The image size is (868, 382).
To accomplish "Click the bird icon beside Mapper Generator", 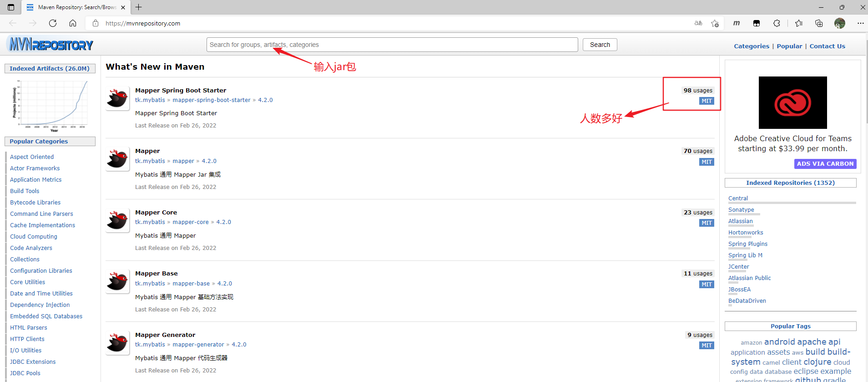I will (x=117, y=342).
